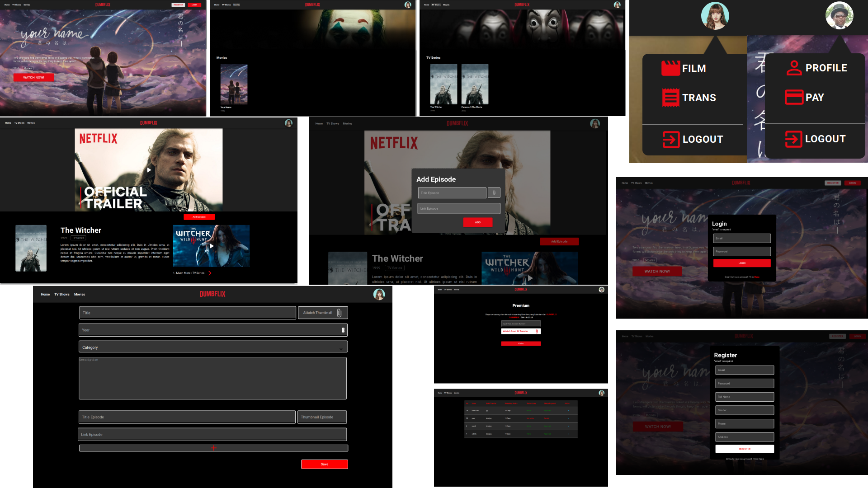Click the red plus icon above Save
Screen dimensions: 868x488
213,448
